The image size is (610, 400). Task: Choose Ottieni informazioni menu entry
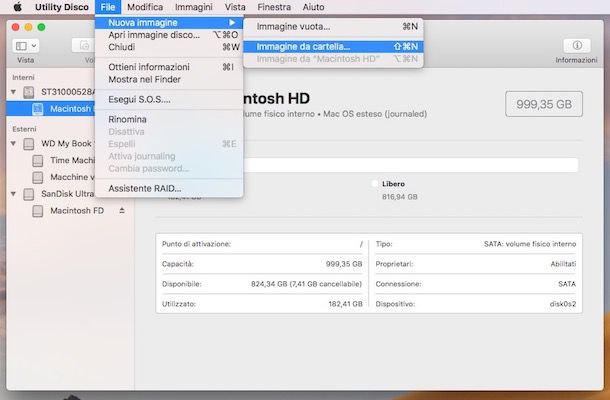(x=169, y=67)
